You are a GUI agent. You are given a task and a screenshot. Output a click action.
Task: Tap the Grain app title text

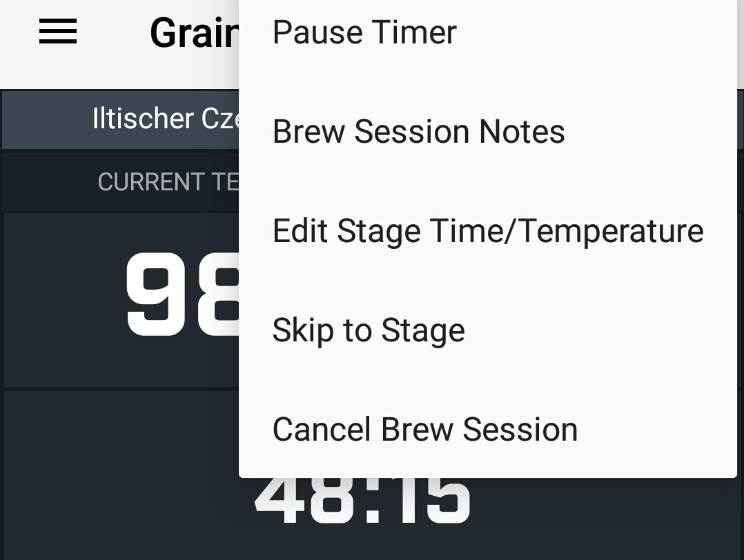click(x=194, y=32)
